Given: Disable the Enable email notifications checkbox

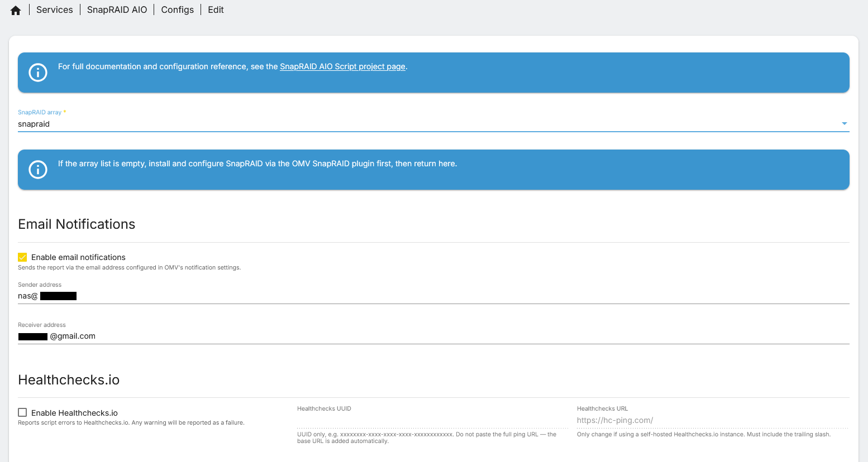Looking at the screenshot, I should [x=22, y=257].
